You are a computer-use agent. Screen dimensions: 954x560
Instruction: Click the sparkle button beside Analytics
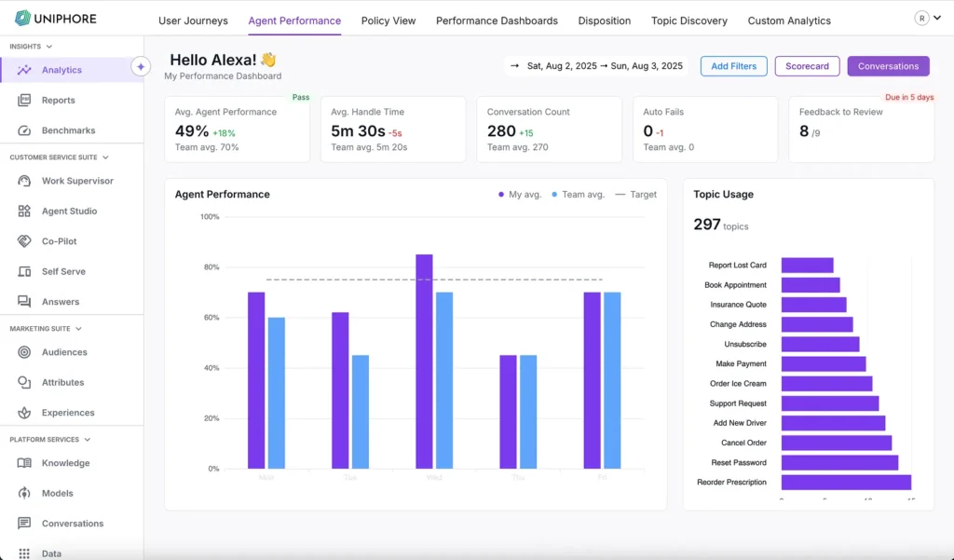141,67
